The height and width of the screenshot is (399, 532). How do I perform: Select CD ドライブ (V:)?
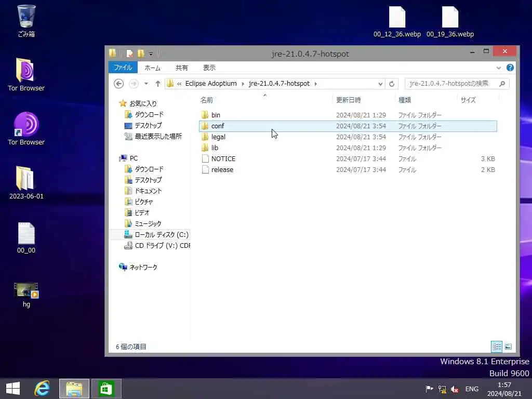pyautogui.click(x=157, y=245)
